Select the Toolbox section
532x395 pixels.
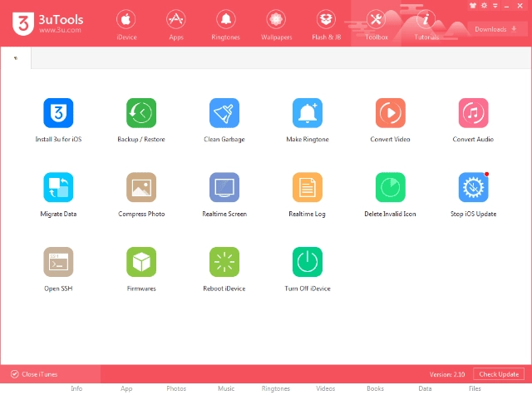377,24
